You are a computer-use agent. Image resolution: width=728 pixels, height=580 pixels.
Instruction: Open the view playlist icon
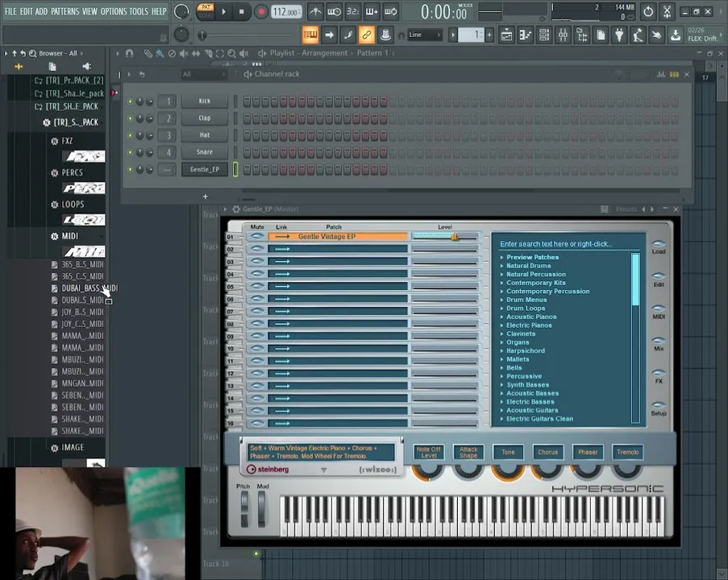pyautogui.click(x=506, y=35)
